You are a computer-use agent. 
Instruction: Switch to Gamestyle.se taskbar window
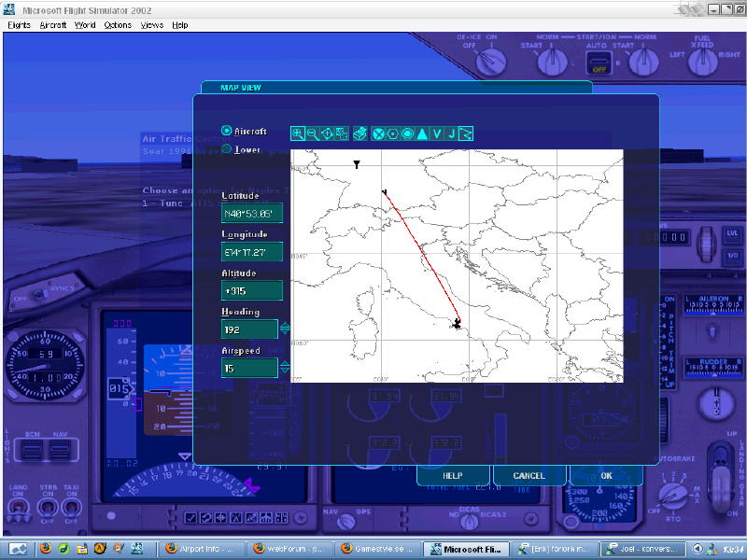[x=377, y=549]
